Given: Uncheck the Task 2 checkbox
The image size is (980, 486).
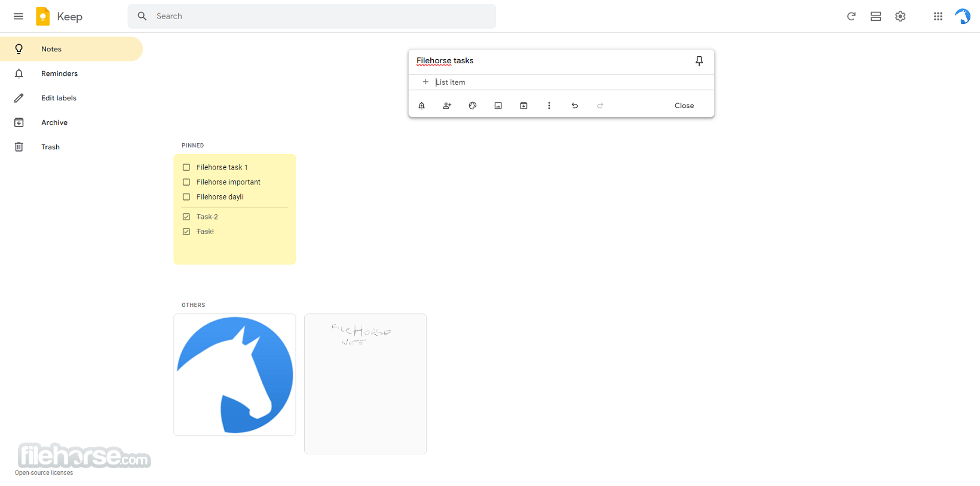Looking at the screenshot, I should 186,217.
